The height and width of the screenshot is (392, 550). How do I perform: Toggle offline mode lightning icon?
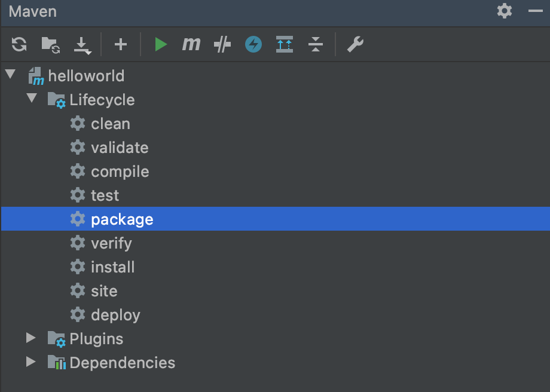click(253, 45)
